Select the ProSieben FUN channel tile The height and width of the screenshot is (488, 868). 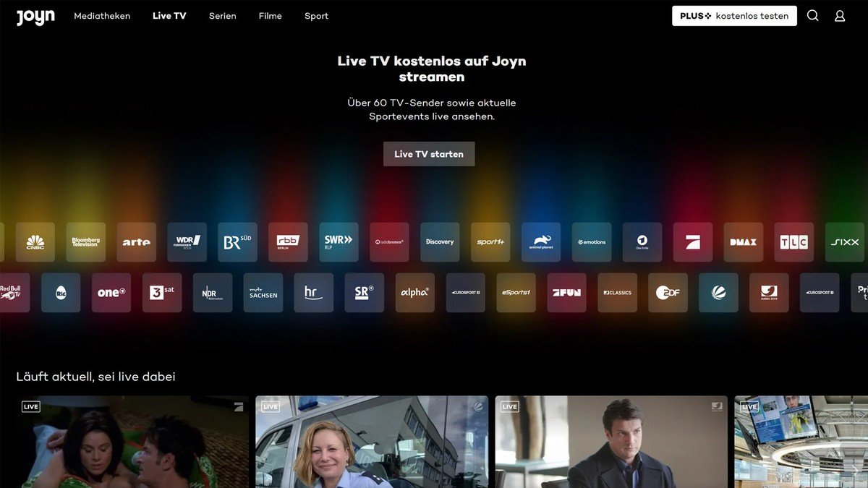[567, 293]
